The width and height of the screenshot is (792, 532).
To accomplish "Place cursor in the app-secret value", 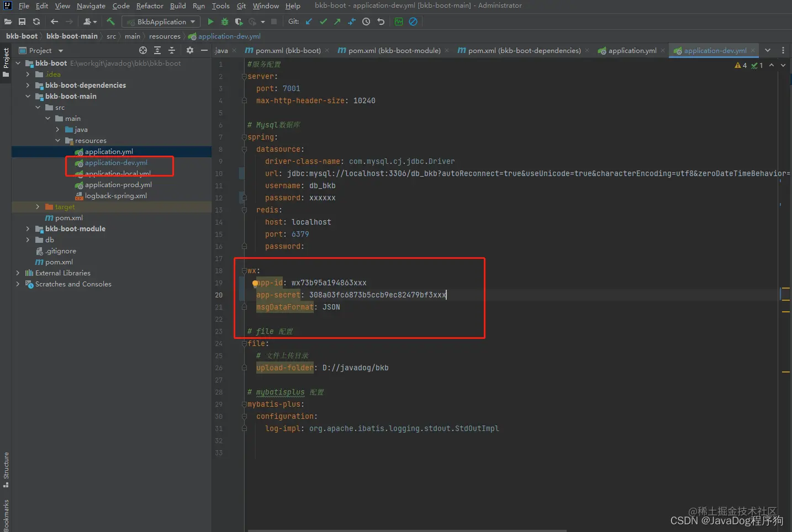I will 378,295.
